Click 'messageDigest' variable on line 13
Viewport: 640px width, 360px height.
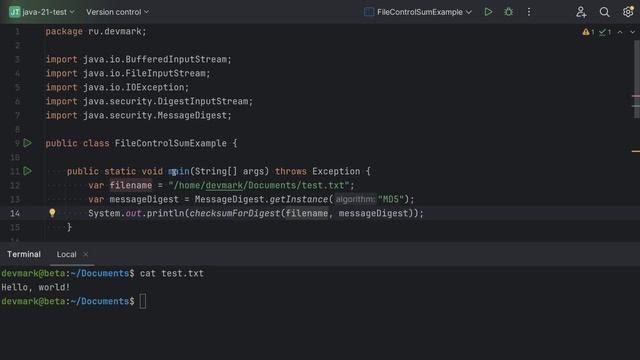click(144, 199)
